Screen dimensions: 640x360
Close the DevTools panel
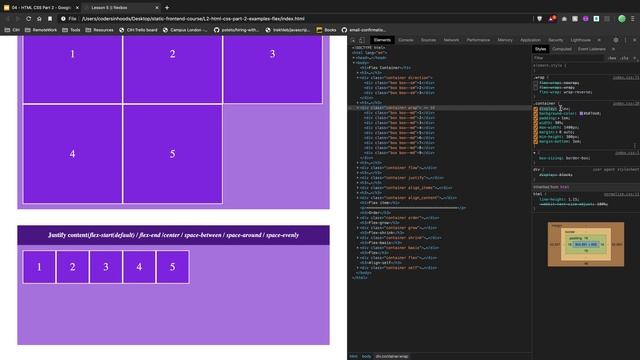[x=635, y=40]
